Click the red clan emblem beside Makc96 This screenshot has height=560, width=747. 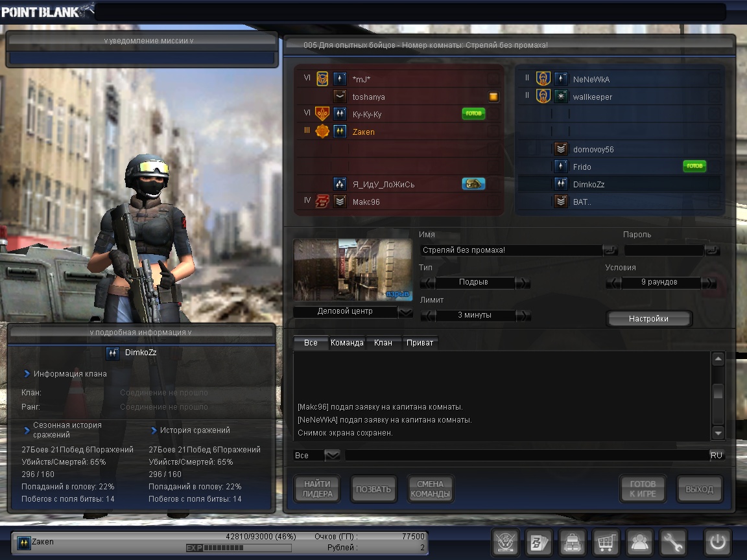(322, 201)
